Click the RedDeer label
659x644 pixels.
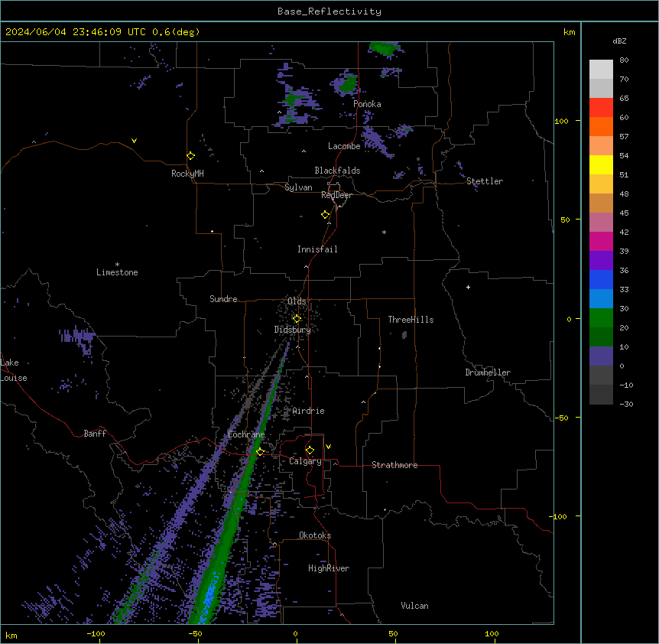point(336,195)
